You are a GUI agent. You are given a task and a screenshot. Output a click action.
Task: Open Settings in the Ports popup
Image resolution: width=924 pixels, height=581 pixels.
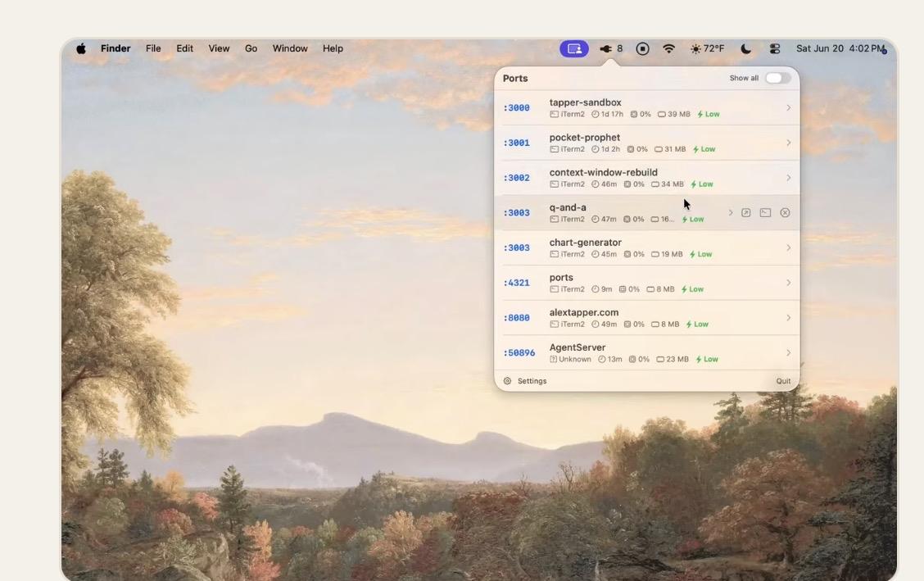[532, 381]
